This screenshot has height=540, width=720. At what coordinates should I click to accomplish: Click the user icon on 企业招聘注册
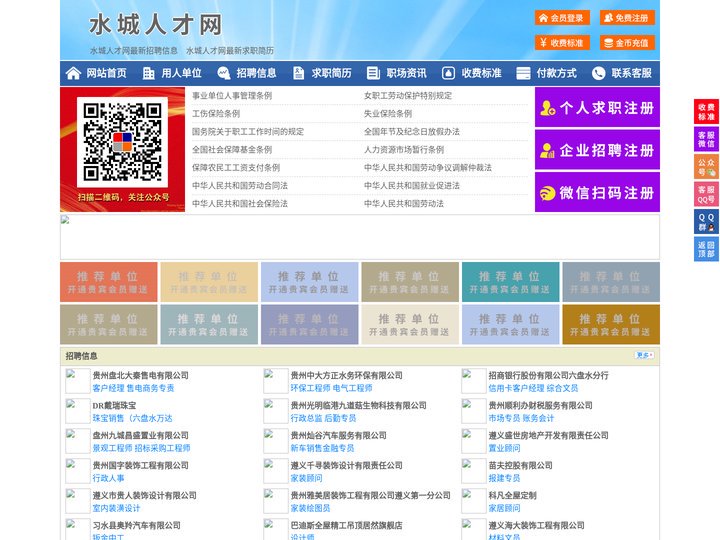[547, 150]
